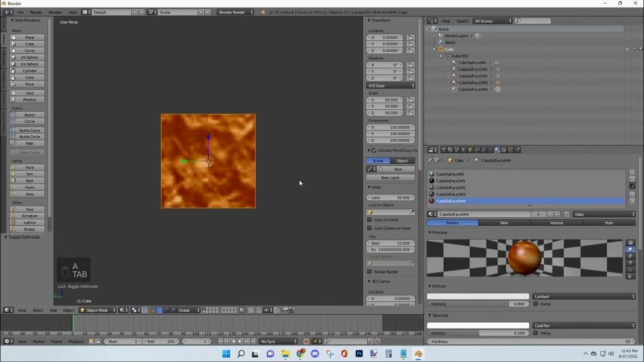Open the CookTorr specular shader dropdown

click(x=584, y=326)
